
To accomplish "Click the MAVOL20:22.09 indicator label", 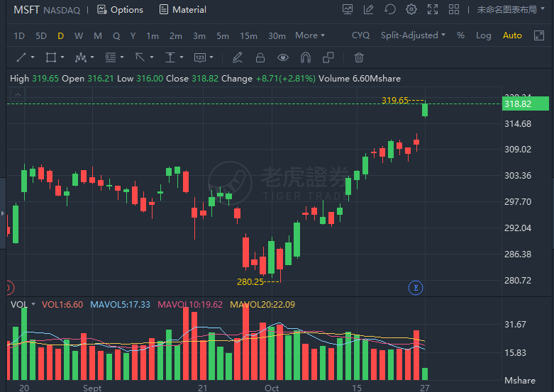I will tap(262, 304).
